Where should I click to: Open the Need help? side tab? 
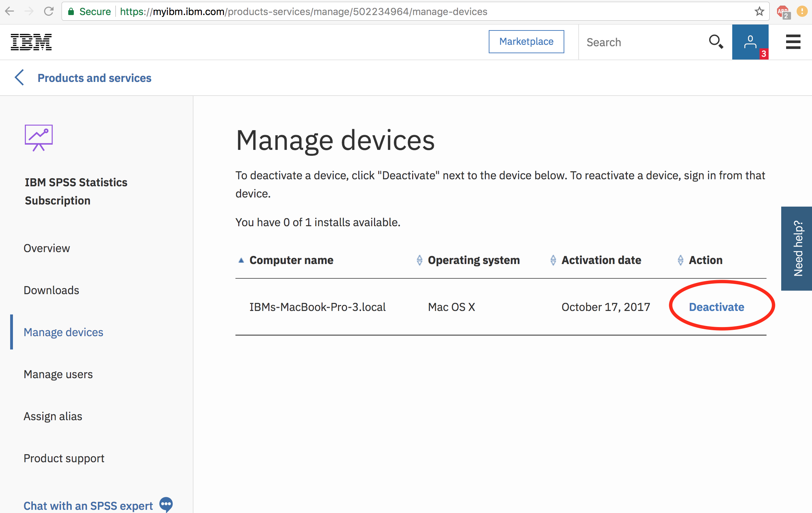point(797,248)
